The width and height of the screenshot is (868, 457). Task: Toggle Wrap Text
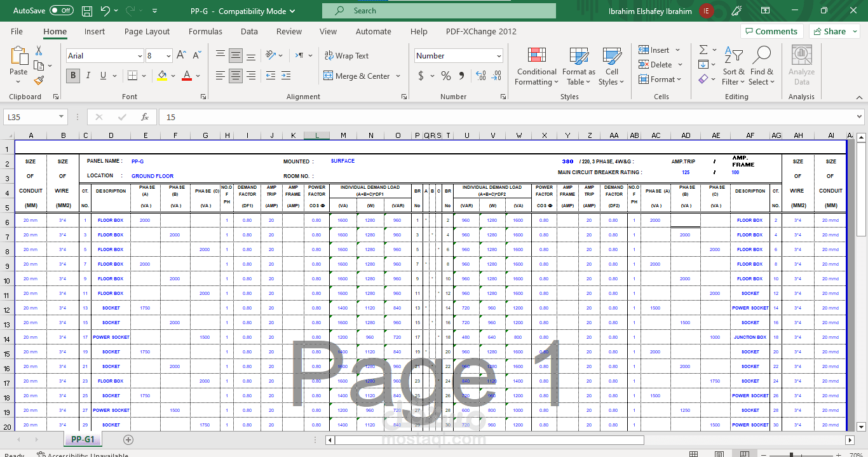(346, 56)
